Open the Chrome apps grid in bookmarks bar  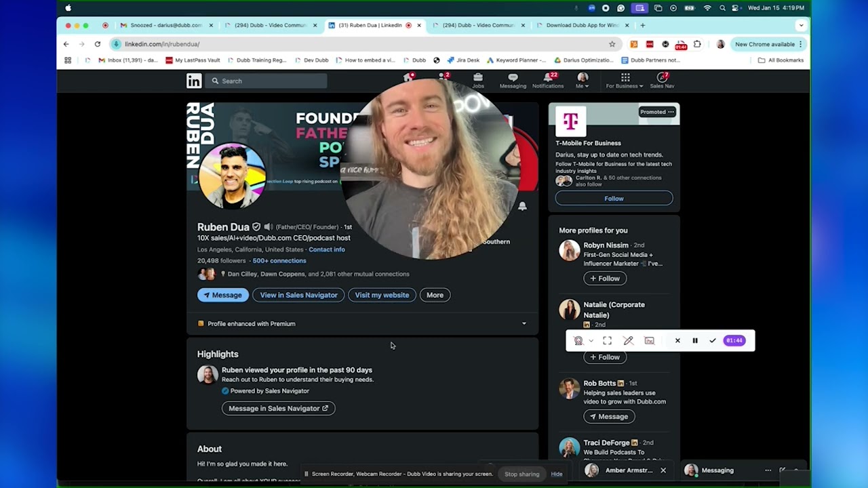click(x=68, y=60)
